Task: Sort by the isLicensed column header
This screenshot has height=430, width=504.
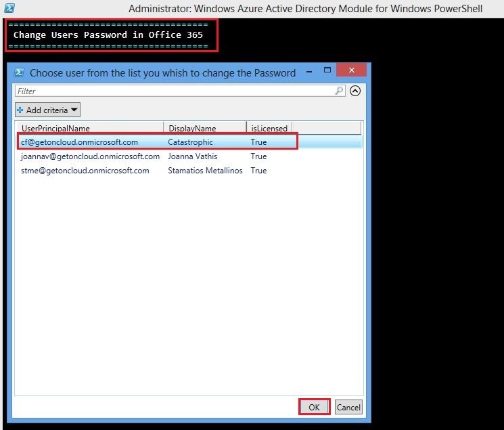Action: (x=269, y=128)
